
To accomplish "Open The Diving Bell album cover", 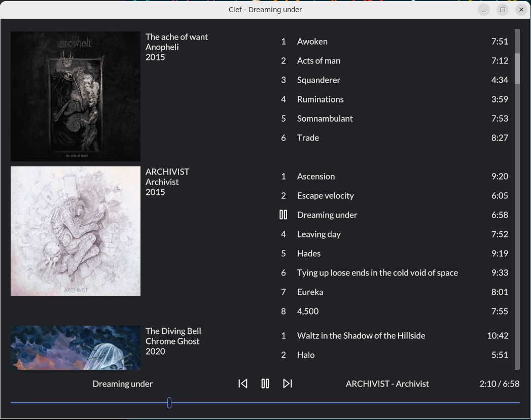I will coord(76,348).
